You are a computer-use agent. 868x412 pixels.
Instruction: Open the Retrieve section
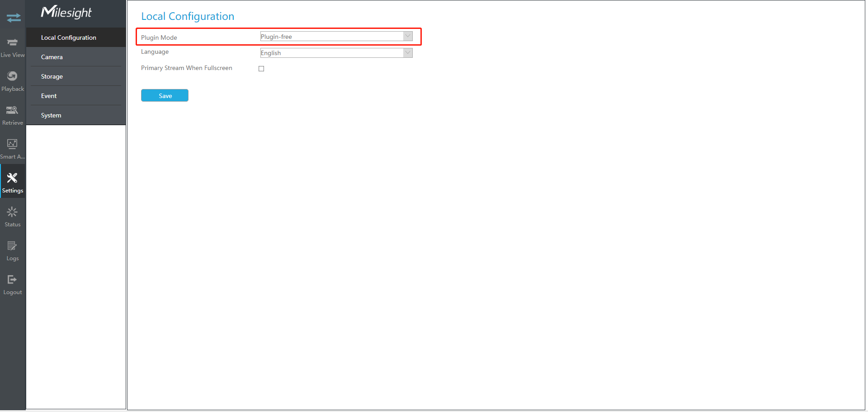point(13,115)
